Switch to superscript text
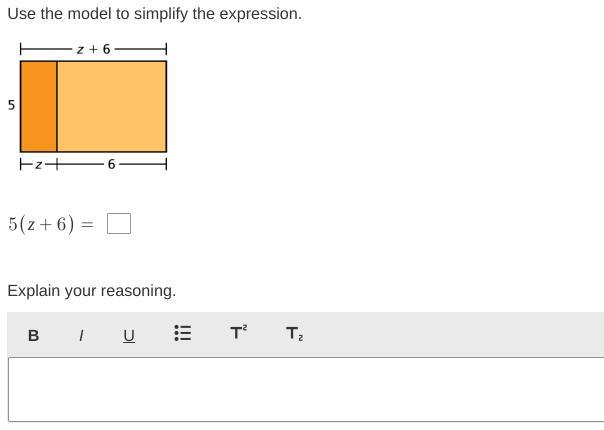The image size is (604, 430). coord(238,334)
